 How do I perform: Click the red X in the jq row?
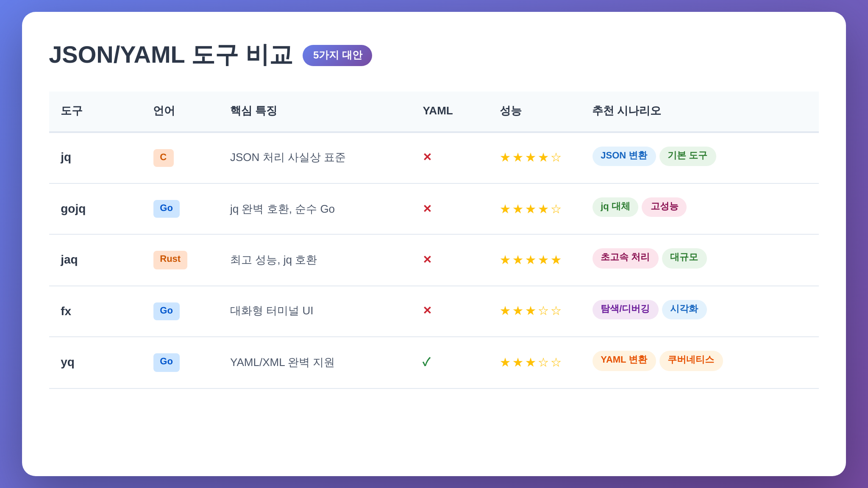[x=427, y=157]
